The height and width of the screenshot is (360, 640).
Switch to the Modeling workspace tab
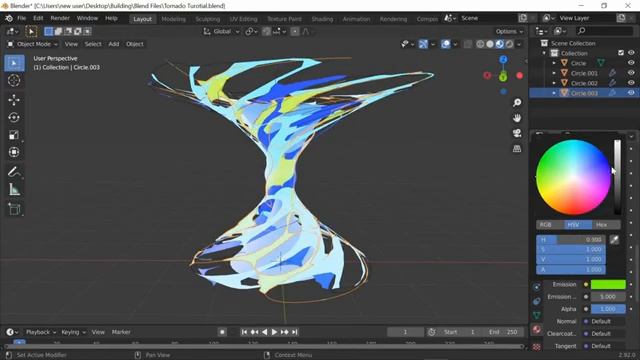click(x=173, y=19)
